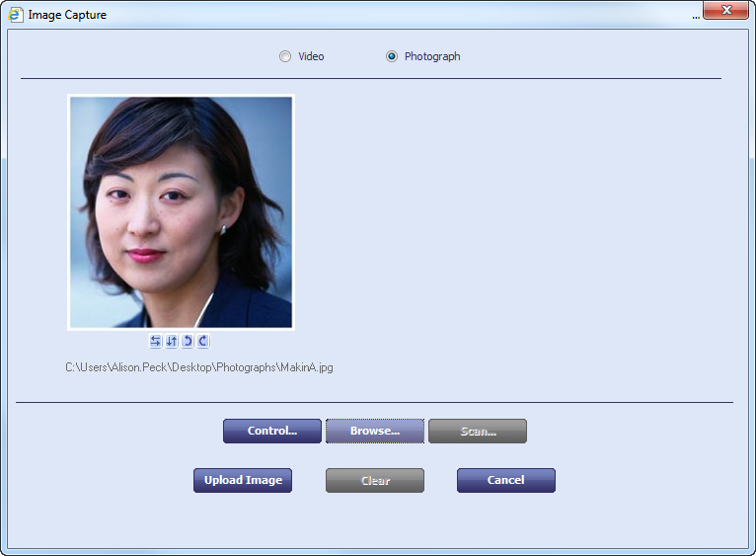The image size is (756, 556).
Task: Click the woman's photo preview
Action: (x=181, y=211)
